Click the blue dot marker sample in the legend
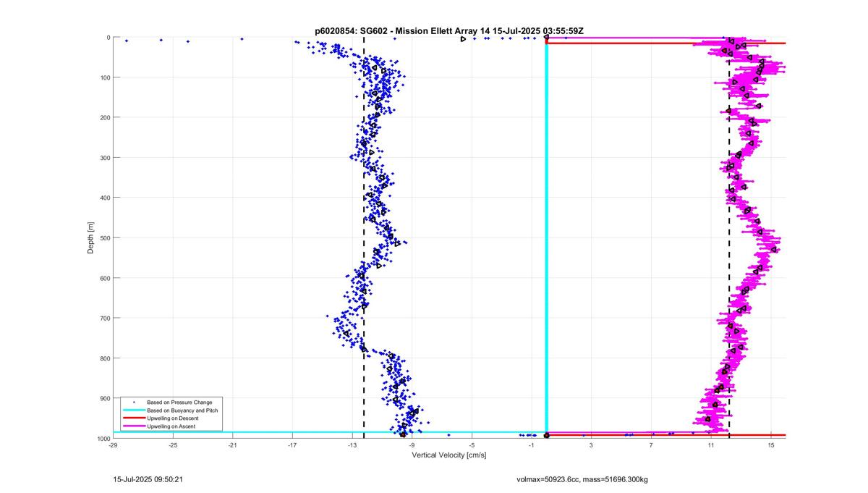 (133, 402)
